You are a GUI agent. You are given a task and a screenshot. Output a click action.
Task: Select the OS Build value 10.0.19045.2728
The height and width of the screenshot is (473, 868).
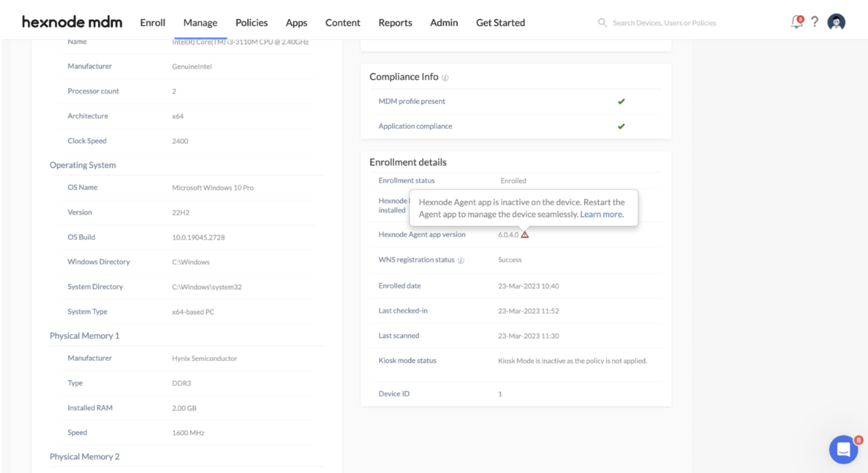point(198,237)
